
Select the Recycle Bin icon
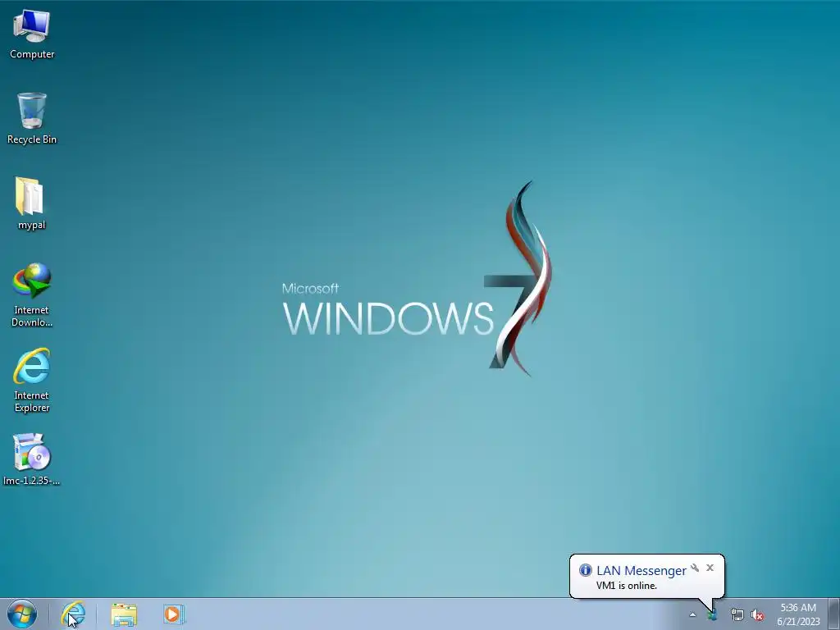(x=32, y=119)
